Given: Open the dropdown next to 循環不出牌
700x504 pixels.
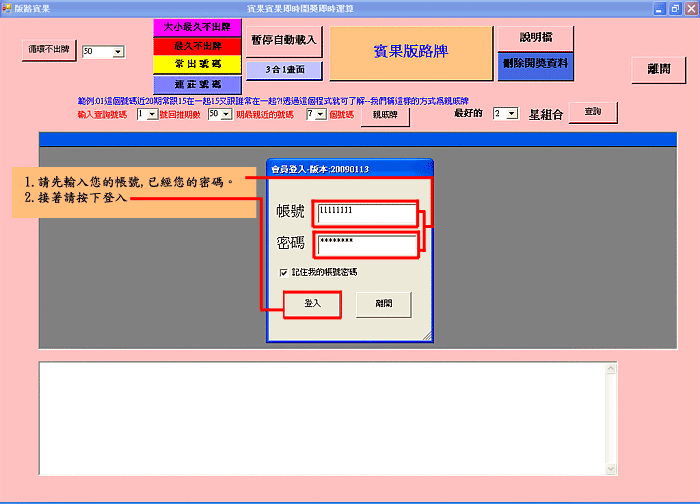Looking at the screenshot, I should (118, 51).
